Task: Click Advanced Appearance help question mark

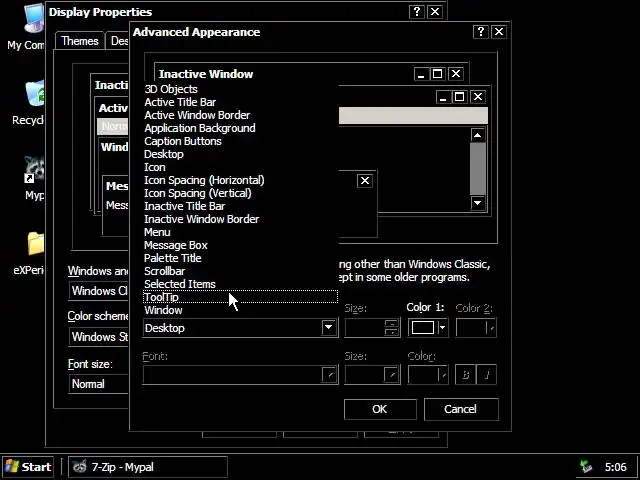Action: click(481, 32)
